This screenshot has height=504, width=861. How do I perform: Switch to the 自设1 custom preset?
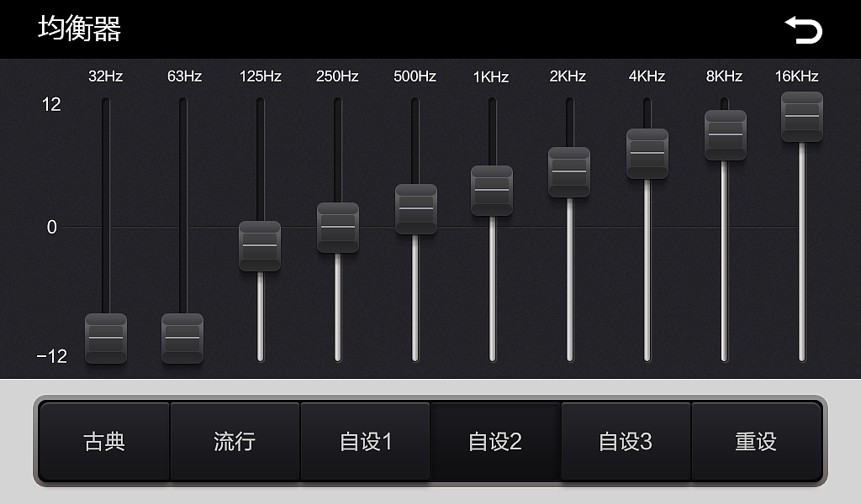(x=365, y=442)
